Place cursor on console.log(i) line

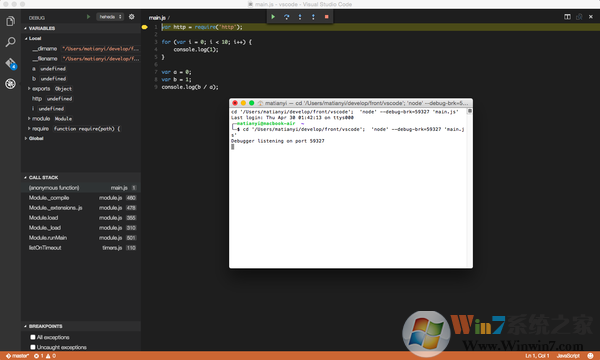pos(196,50)
